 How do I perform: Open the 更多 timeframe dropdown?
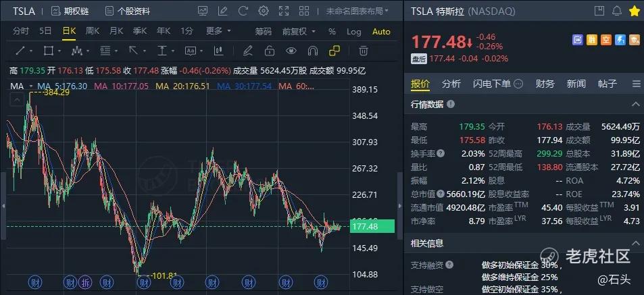pos(218,31)
